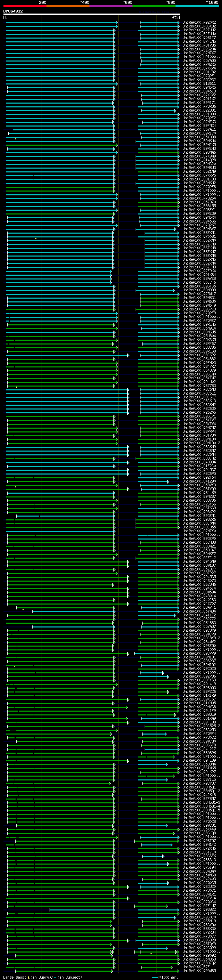Viewport: 222px width, 980px height.
Task: Click the query end position 459
Action: [175, 17]
